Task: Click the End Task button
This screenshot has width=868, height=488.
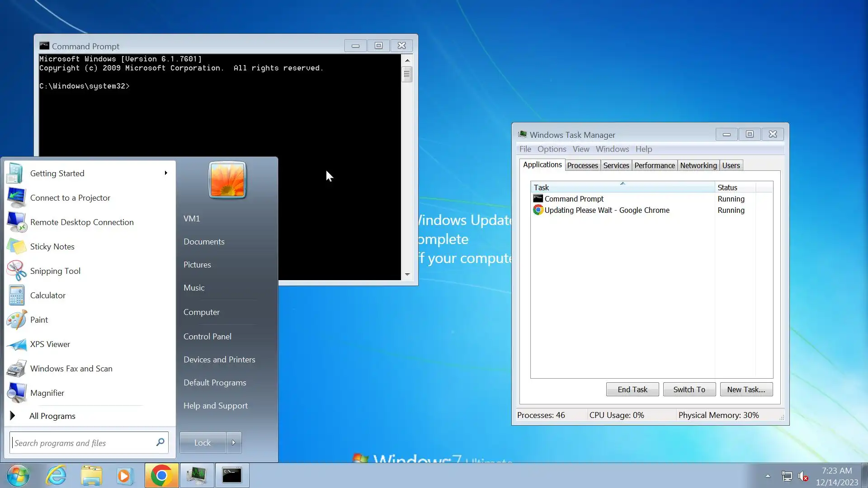Action: tap(632, 389)
